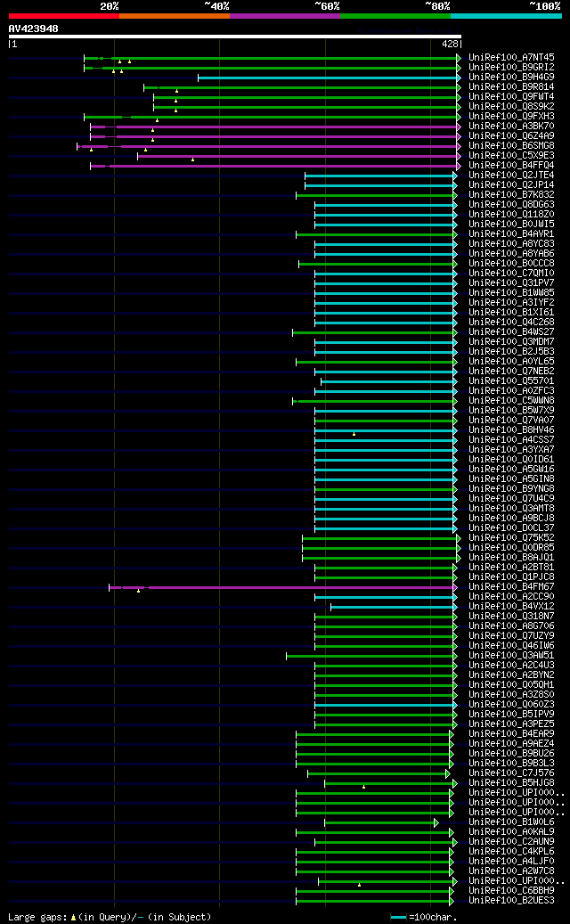
Task: Click the green alignment bar for UniRef100_C7J576
Action: pyautogui.click(x=378, y=773)
